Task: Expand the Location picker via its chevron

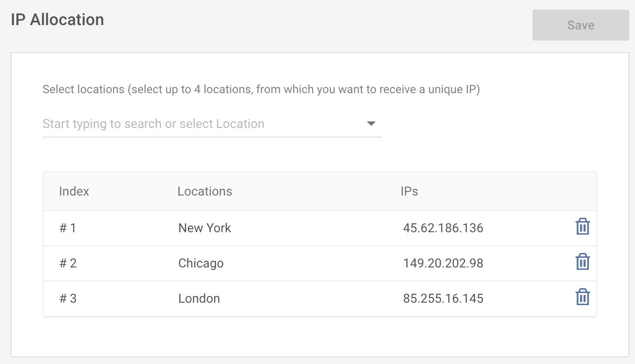Action: click(x=371, y=124)
